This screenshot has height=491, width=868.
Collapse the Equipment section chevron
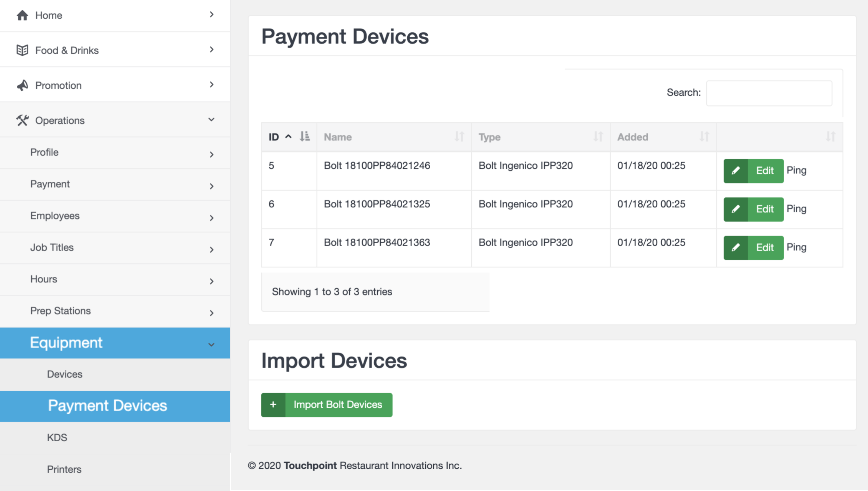click(x=211, y=344)
